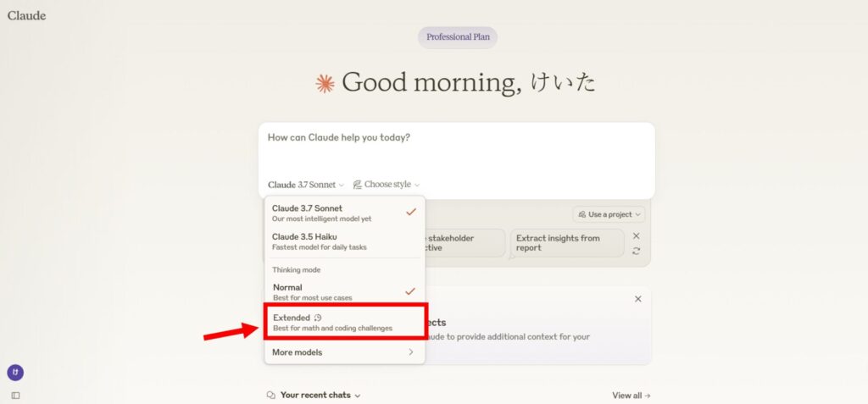Click the orange Claude starburst icon

(x=325, y=84)
